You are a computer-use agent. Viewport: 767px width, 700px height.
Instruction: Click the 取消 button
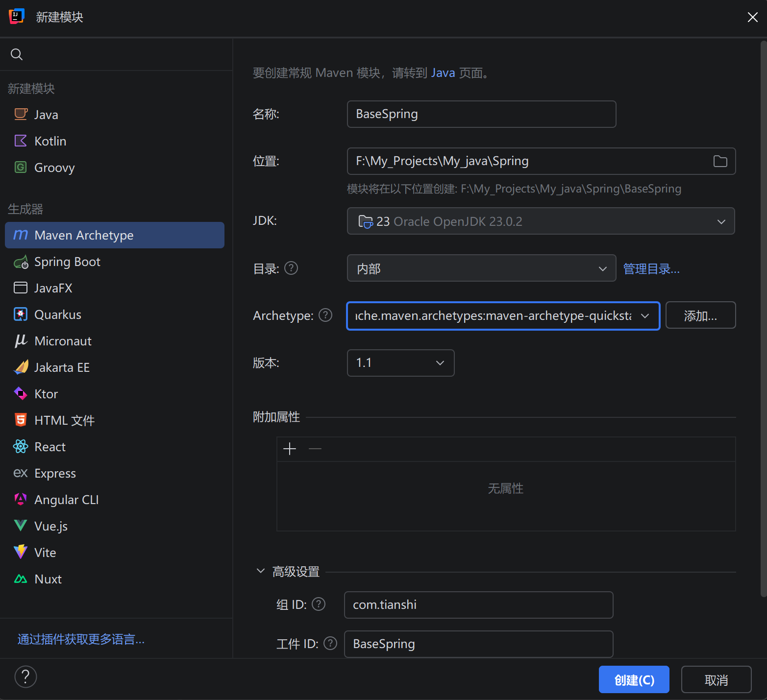point(717,679)
